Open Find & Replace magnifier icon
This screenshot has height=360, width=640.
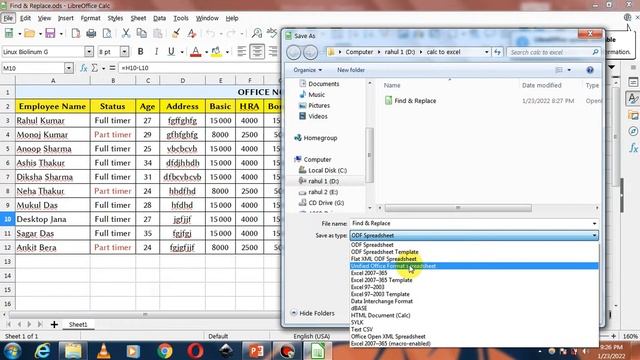coord(257,33)
